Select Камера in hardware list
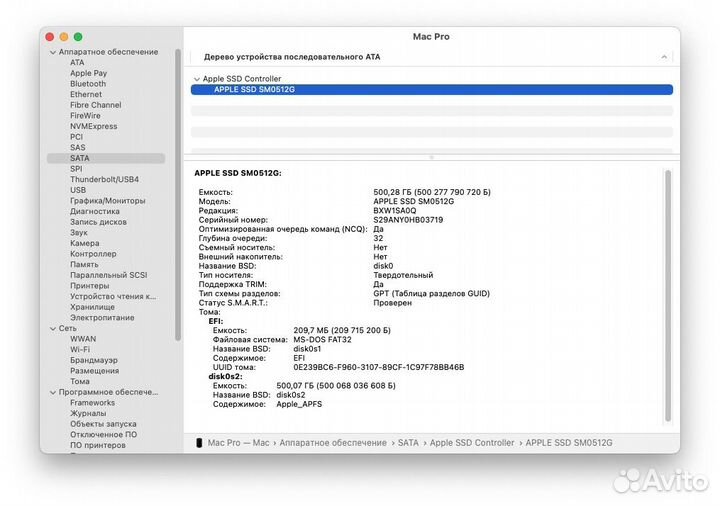720x506 pixels. pos(84,243)
